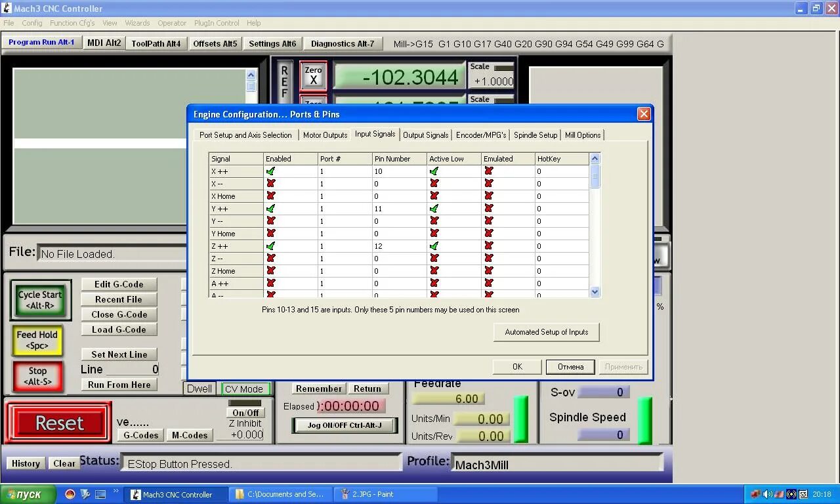Toggle Emulated mark for X ++ row
840x504 pixels.
click(x=488, y=171)
